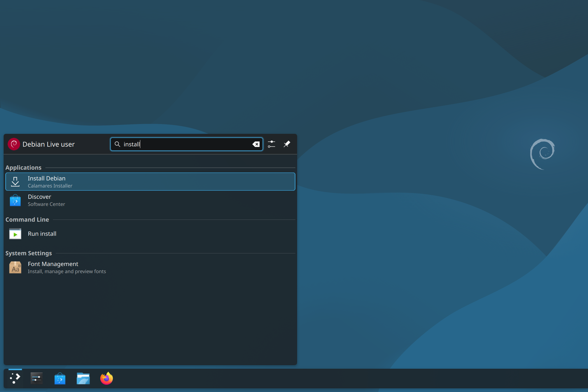Open Discover from the taskbar
588x392 pixels.
pos(60,379)
